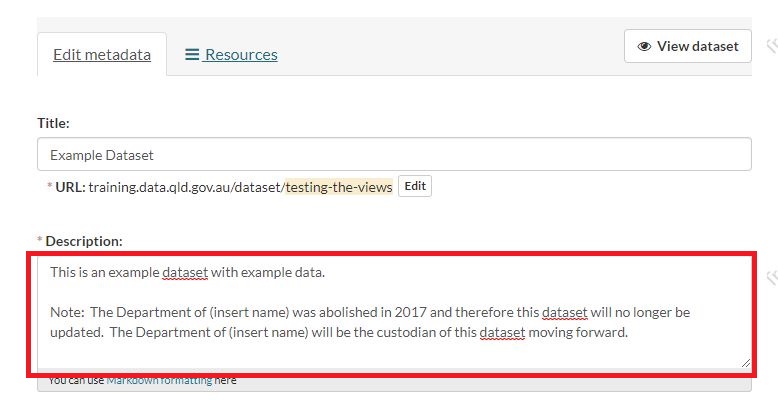Click the Description label
778x416 pixels.
tap(84, 241)
